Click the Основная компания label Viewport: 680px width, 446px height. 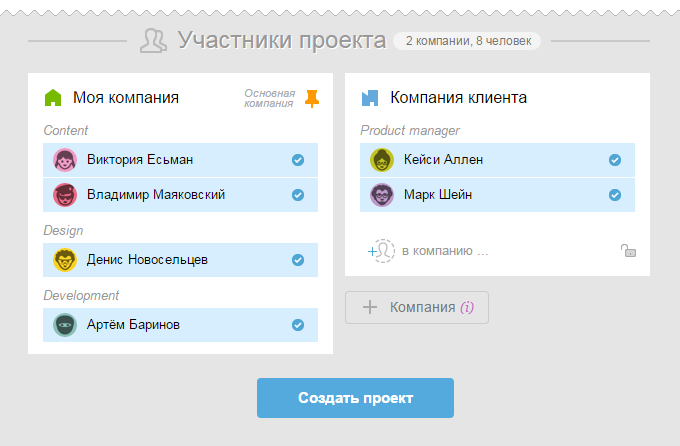click(x=269, y=98)
